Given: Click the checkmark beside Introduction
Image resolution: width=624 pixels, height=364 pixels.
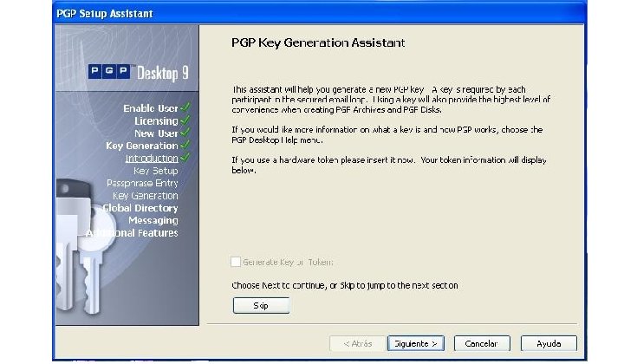Looking at the screenshot, I should click(185, 157).
